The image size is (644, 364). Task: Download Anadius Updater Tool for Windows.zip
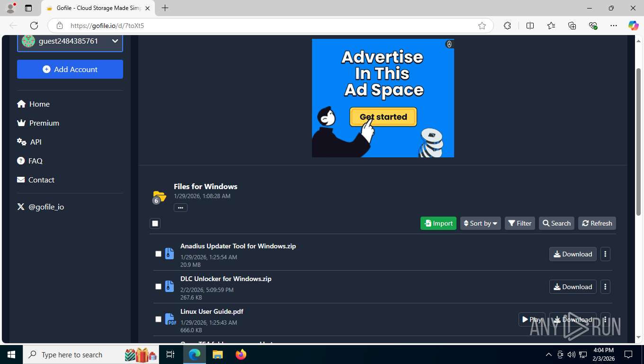(573, 254)
